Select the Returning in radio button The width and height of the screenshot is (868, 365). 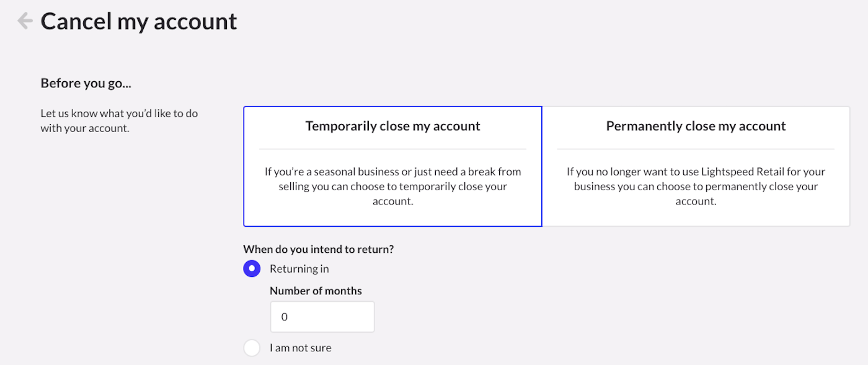(x=252, y=268)
